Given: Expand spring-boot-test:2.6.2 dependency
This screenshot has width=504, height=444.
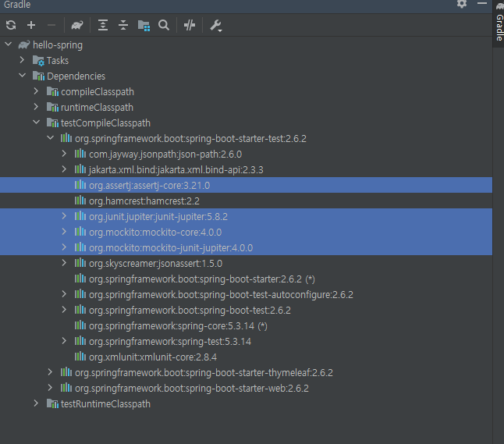Looking at the screenshot, I should [64, 310].
